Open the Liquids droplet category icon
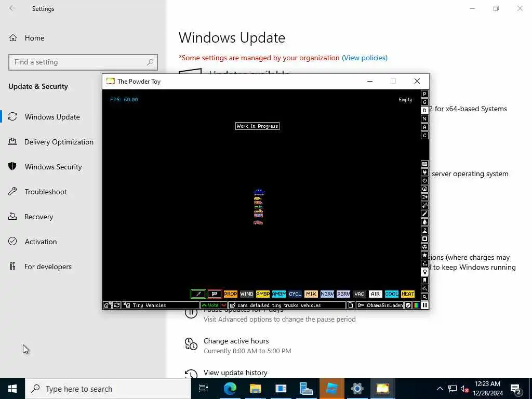This screenshot has width=532, height=399. [424, 222]
